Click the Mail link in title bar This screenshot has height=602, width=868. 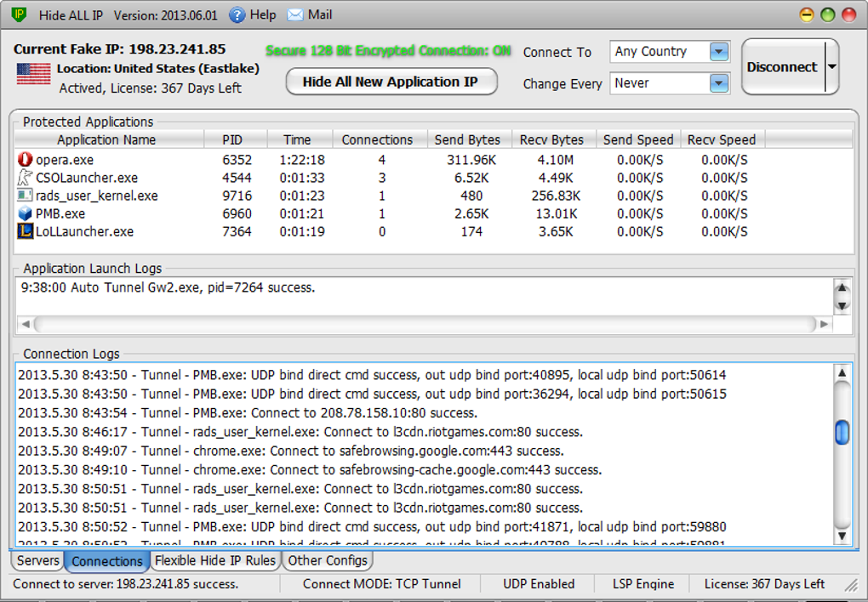click(x=320, y=15)
